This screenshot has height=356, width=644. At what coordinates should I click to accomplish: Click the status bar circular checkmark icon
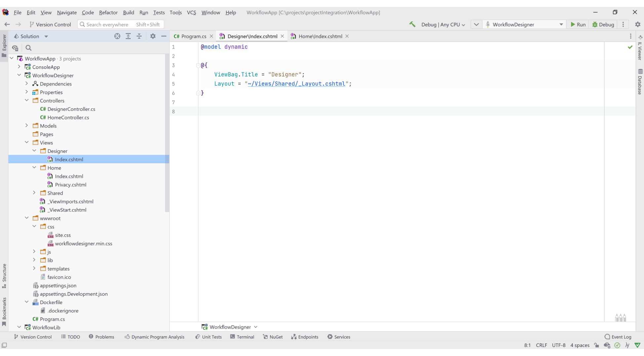click(617, 345)
